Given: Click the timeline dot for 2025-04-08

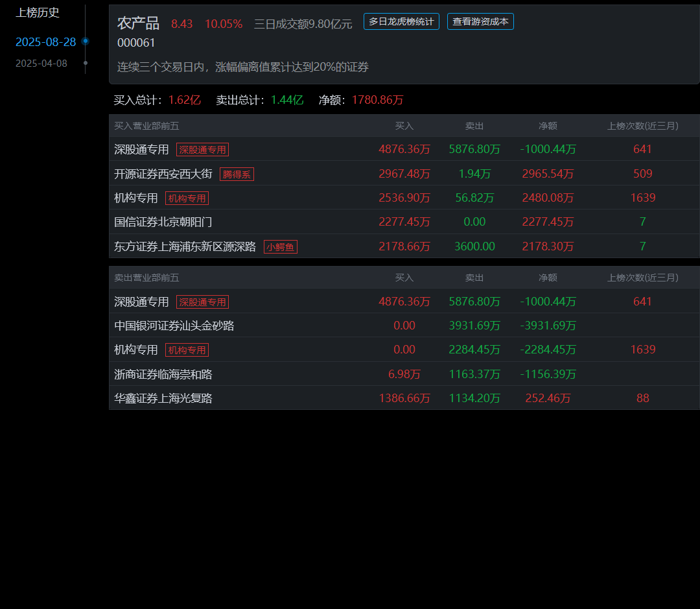Looking at the screenshot, I should 86,63.
